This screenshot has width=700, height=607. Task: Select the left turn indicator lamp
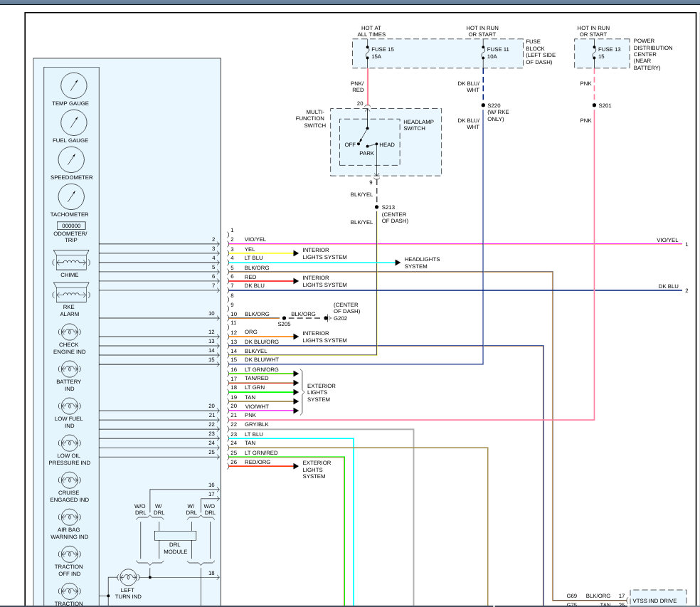click(x=127, y=576)
